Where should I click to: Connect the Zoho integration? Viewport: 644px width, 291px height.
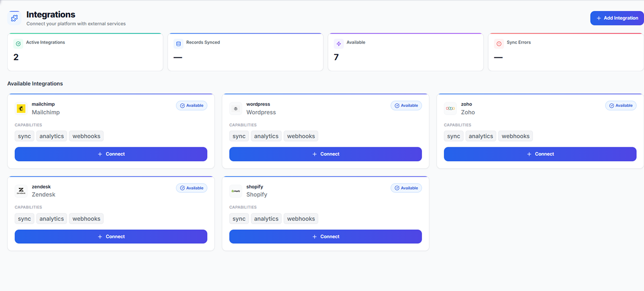pyautogui.click(x=540, y=154)
